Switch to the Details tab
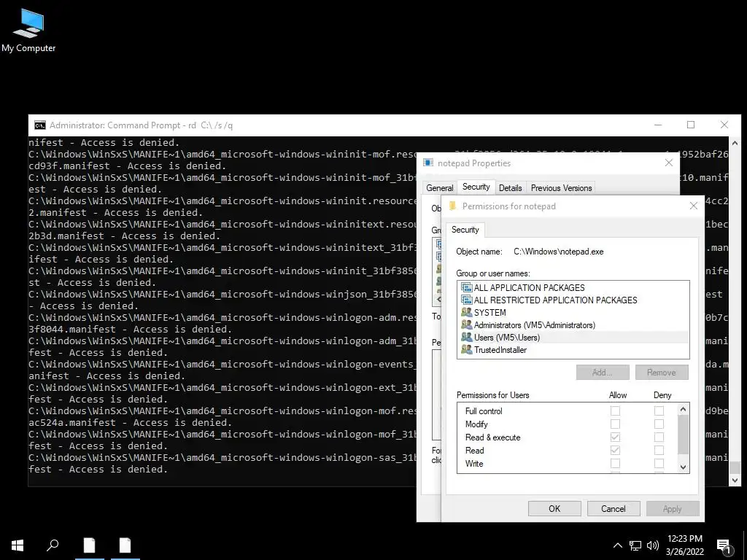The height and width of the screenshot is (560, 747). 510,187
